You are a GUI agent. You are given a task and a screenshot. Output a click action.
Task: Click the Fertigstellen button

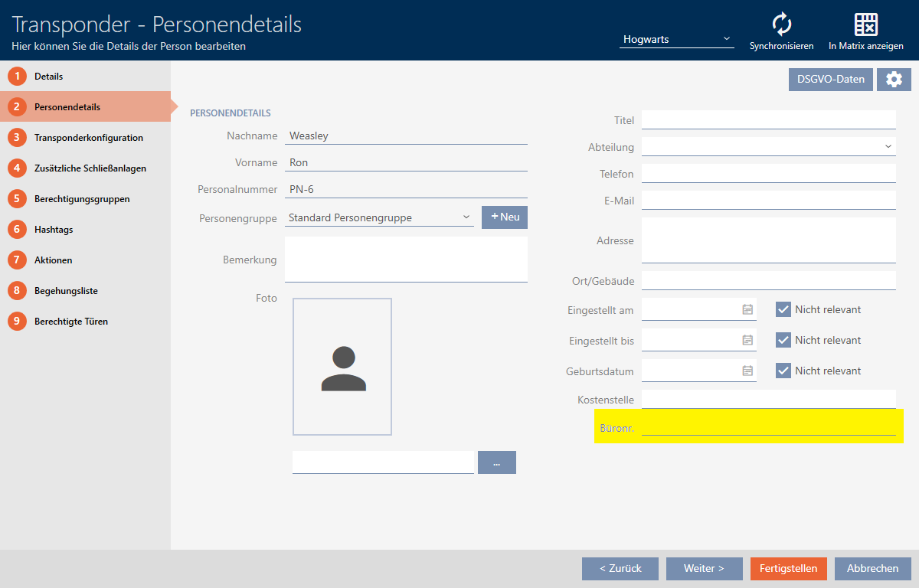(x=788, y=568)
